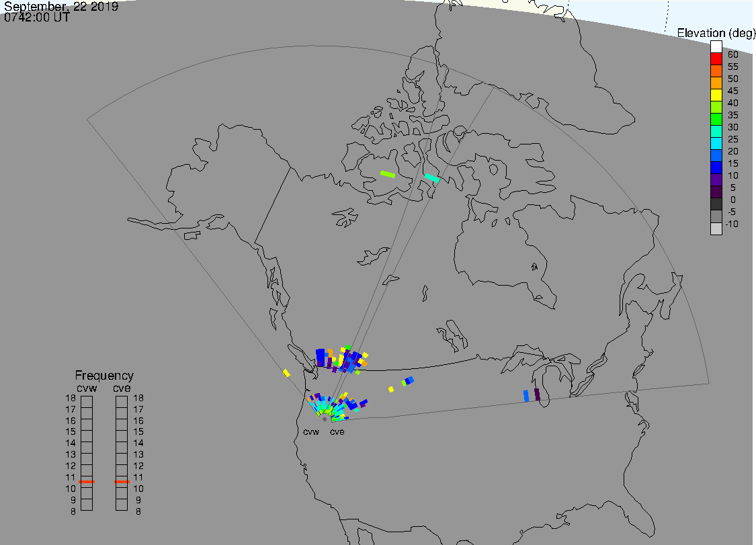Select the cyan swatch between 25 and 20
The height and width of the screenshot is (545, 756).
(716, 144)
